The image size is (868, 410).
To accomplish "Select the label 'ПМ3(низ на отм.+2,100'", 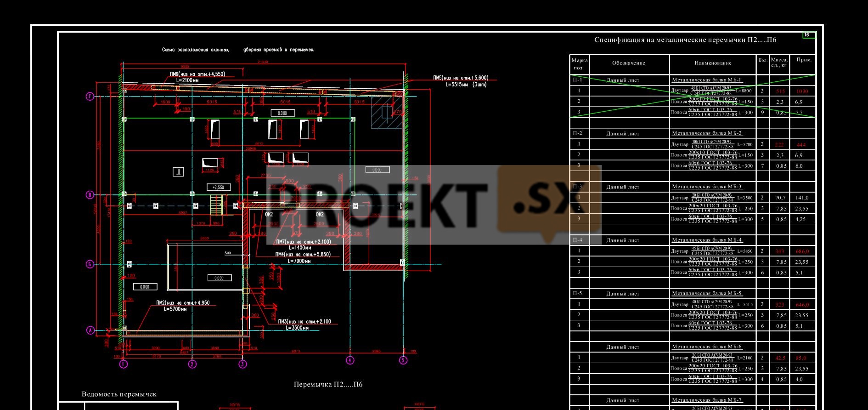I will [x=304, y=322].
